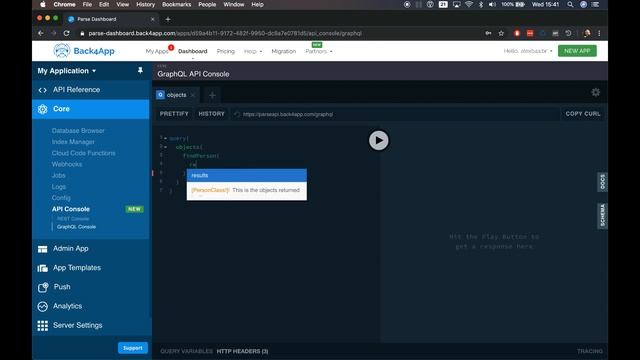Screen dimensions: 640x360
Task: Click the Analytics chart icon
Action: tap(42, 306)
